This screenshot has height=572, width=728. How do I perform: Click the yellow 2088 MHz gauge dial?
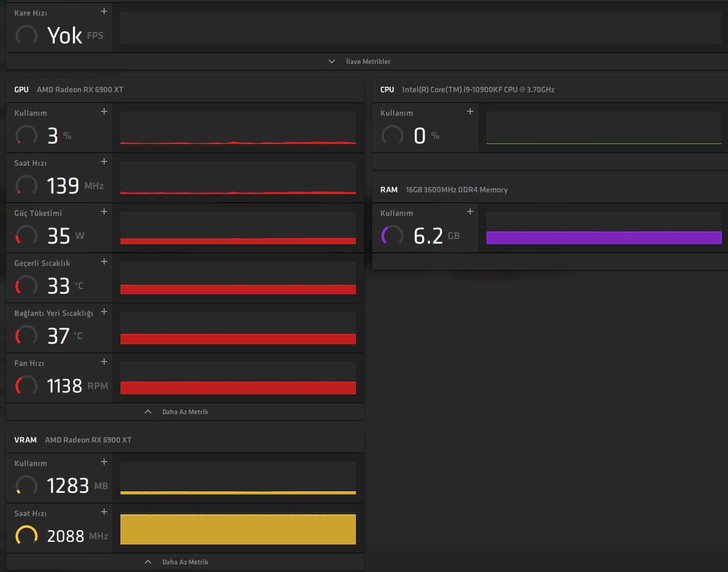tap(27, 536)
